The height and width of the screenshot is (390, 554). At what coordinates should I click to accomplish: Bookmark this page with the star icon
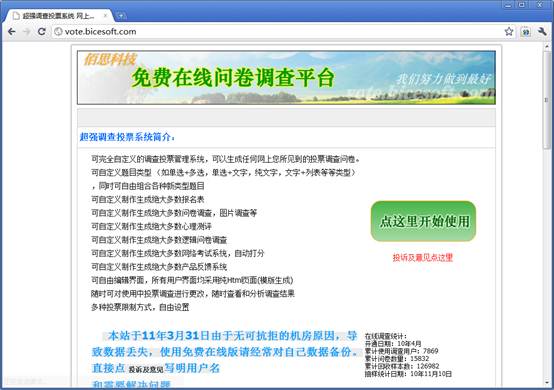tap(509, 31)
